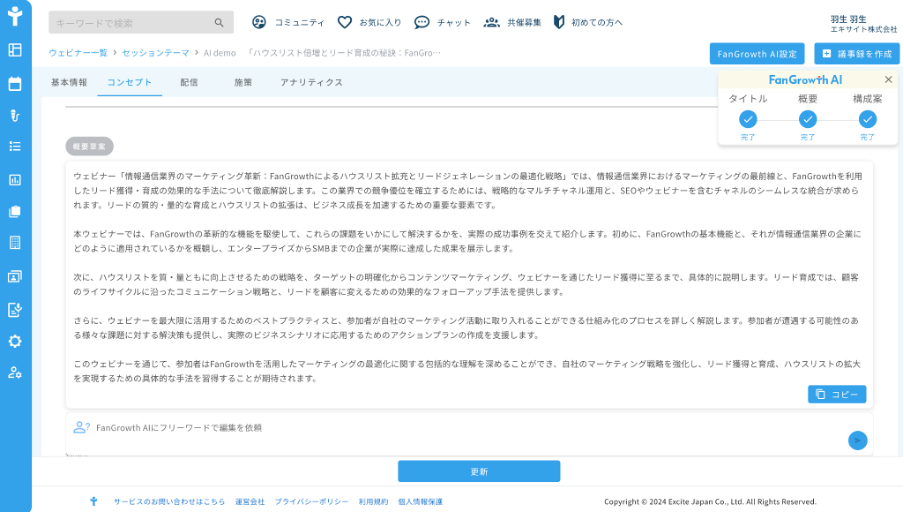Open サービスのお問い合わせはこちら footer link
This screenshot has height=512, width=904.
[169, 502]
